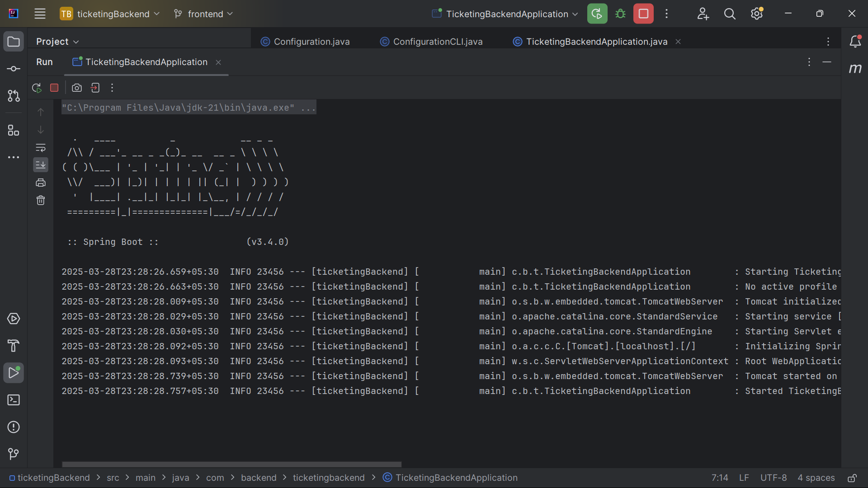Open the Maven tool window
The width and height of the screenshot is (868, 488).
point(855,69)
